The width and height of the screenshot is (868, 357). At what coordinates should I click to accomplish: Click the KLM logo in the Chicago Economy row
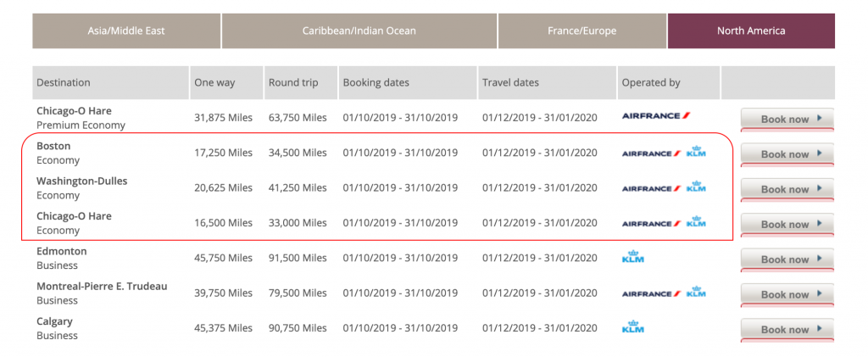click(696, 222)
